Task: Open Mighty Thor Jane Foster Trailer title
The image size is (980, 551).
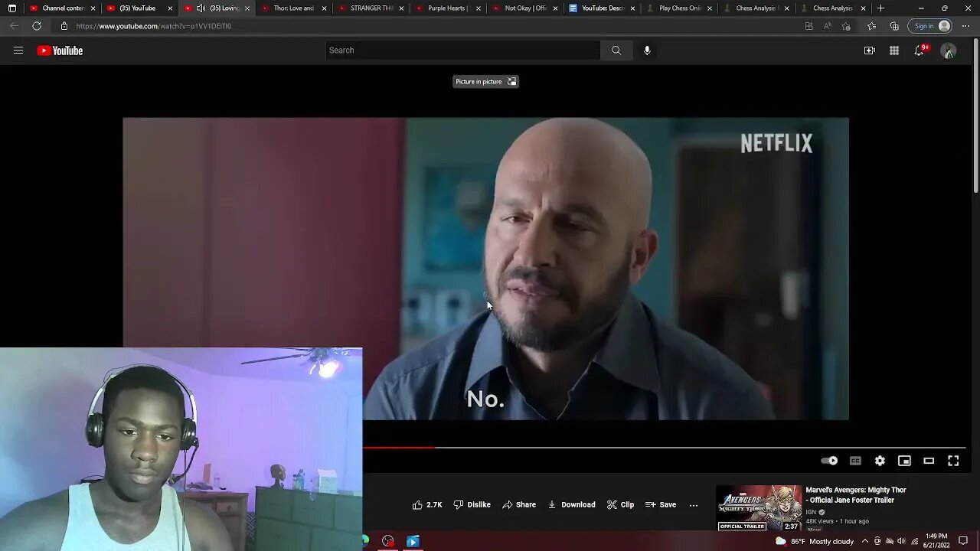Action: (856, 495)
